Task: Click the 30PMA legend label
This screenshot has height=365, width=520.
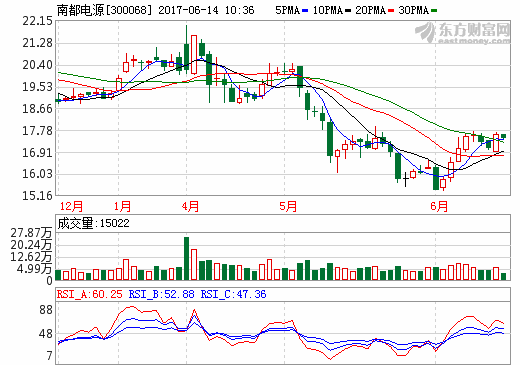Action: click(413, 10)
